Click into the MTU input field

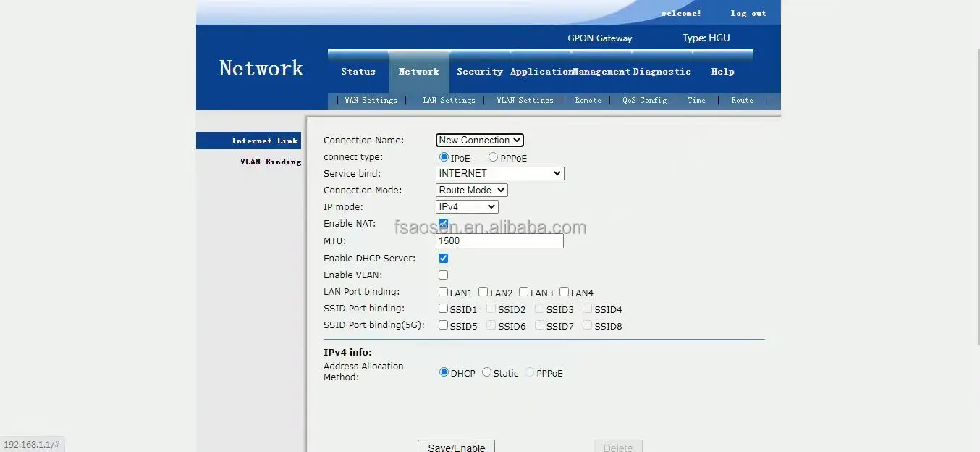tap(499, 241)
